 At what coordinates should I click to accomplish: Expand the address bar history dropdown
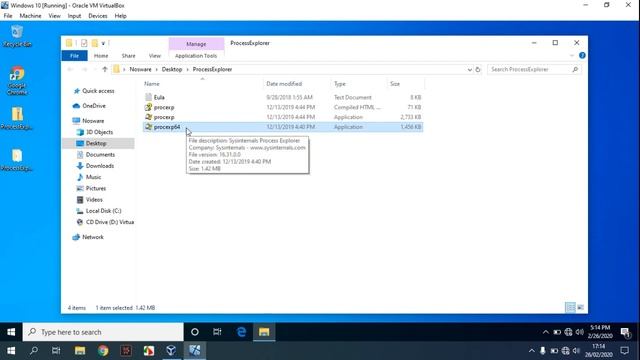469,69
